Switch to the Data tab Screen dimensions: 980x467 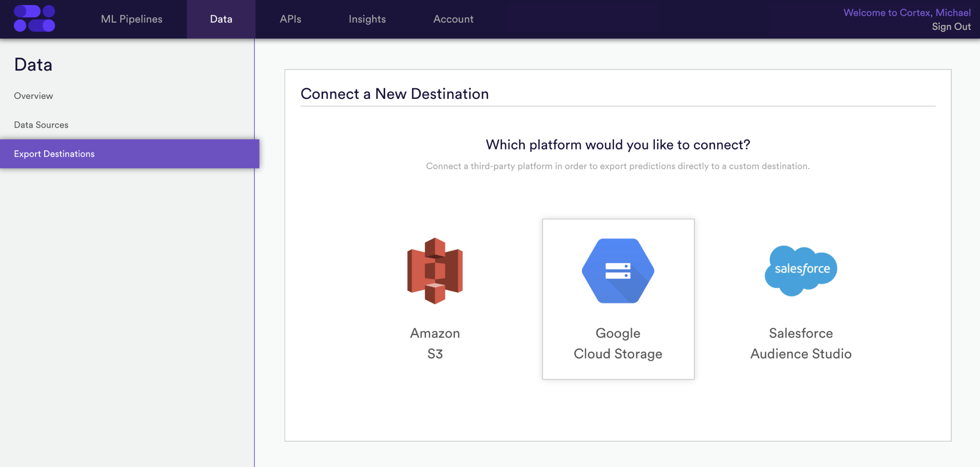(221, 19)
